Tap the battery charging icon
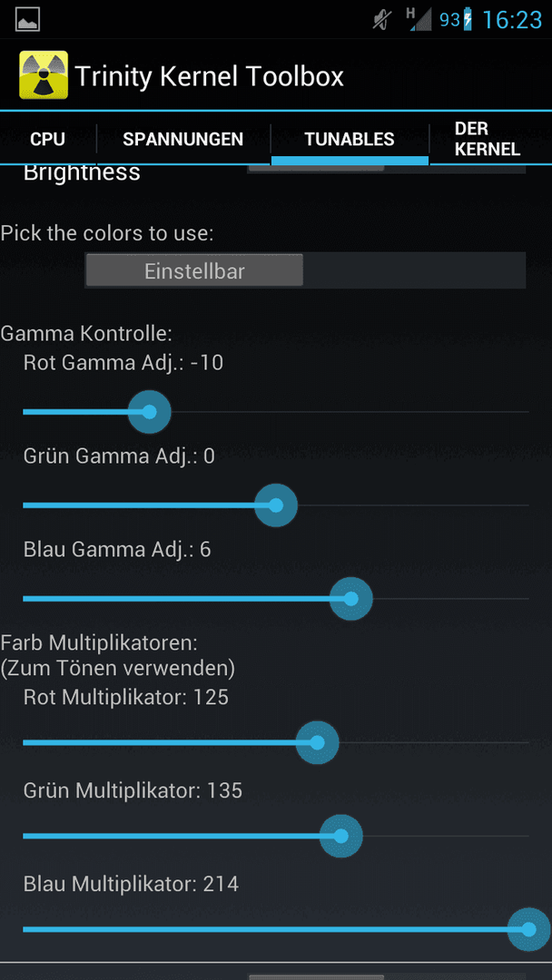This screenshot has width=552, height=980. pos(468,19)
